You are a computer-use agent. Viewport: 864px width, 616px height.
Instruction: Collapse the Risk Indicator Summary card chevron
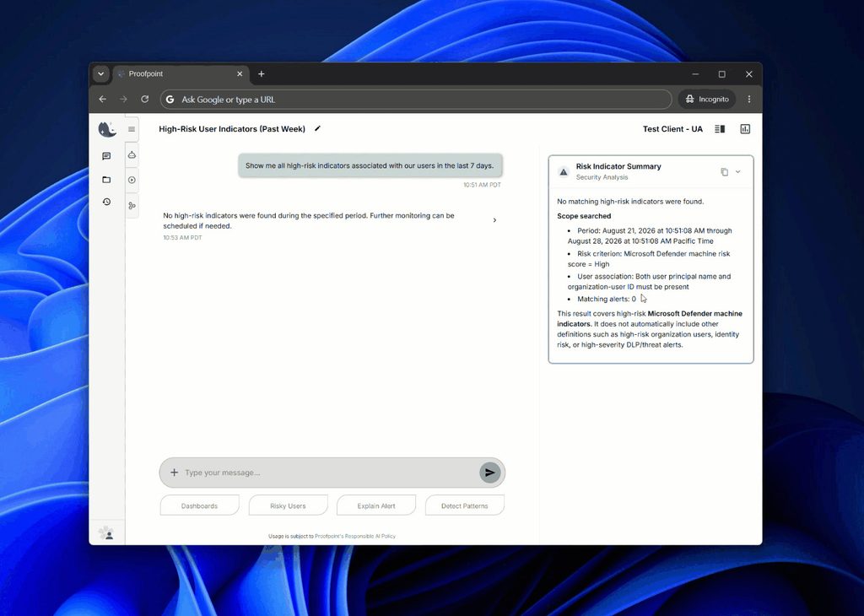click(737, 172)
